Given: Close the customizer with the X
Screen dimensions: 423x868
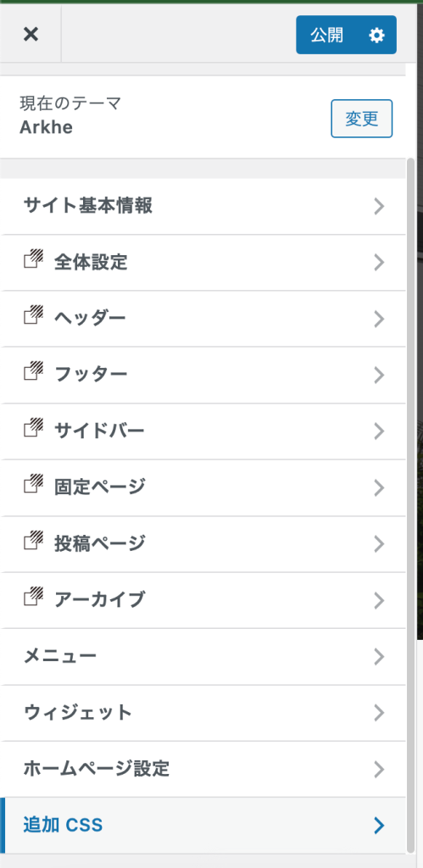Looking at the screenshot, I should click(31, 34).
